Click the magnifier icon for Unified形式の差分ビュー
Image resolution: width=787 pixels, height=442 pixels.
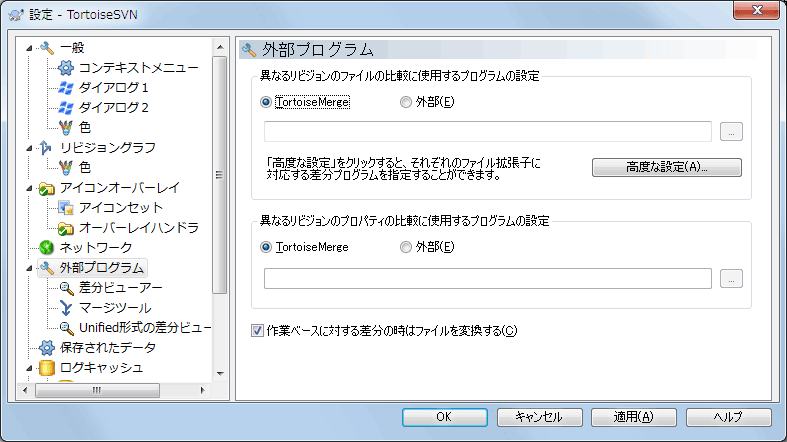(66, 328)
